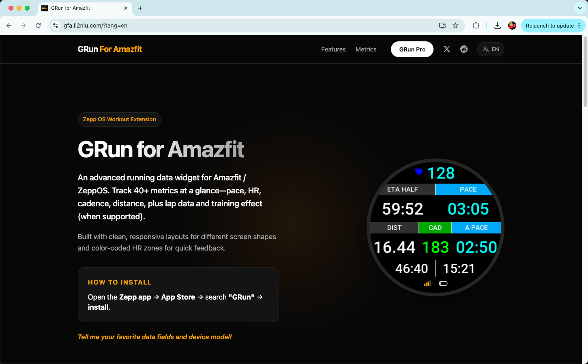Click the GPS signal bars icon on watch
The width and height of the screenshot is (588, 364).
427,283
